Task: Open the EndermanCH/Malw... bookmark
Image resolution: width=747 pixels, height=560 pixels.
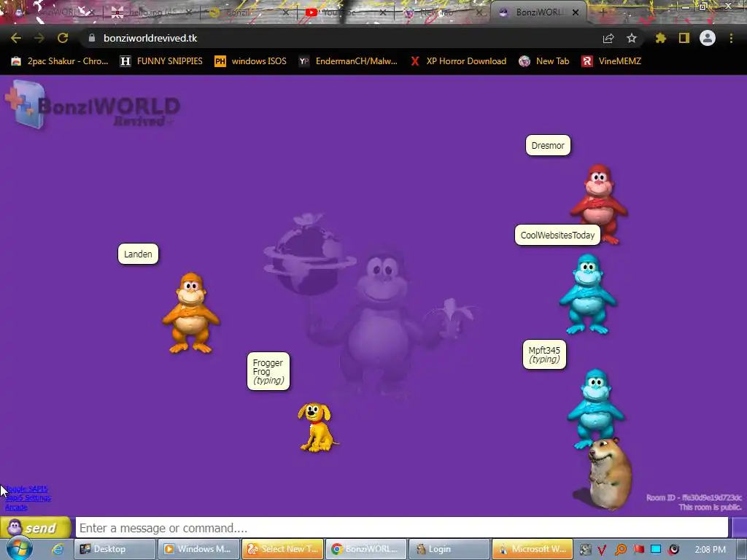Action: [x=348, y=61]
